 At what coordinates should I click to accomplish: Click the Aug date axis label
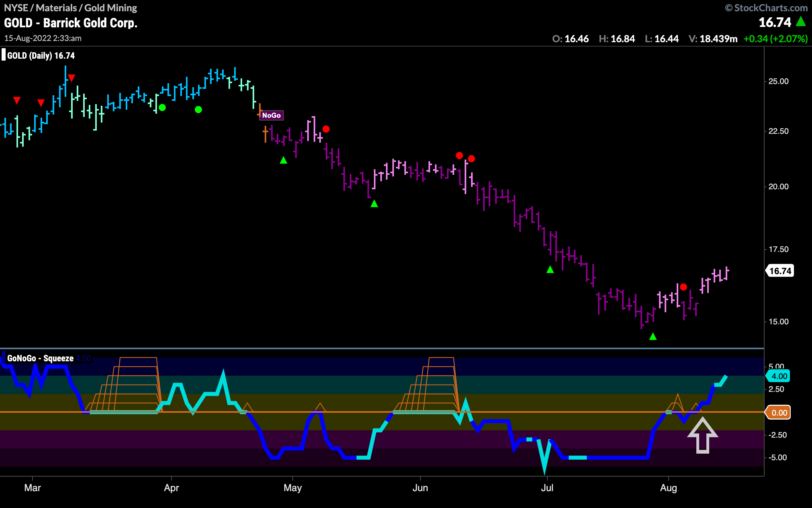(669, 488)
